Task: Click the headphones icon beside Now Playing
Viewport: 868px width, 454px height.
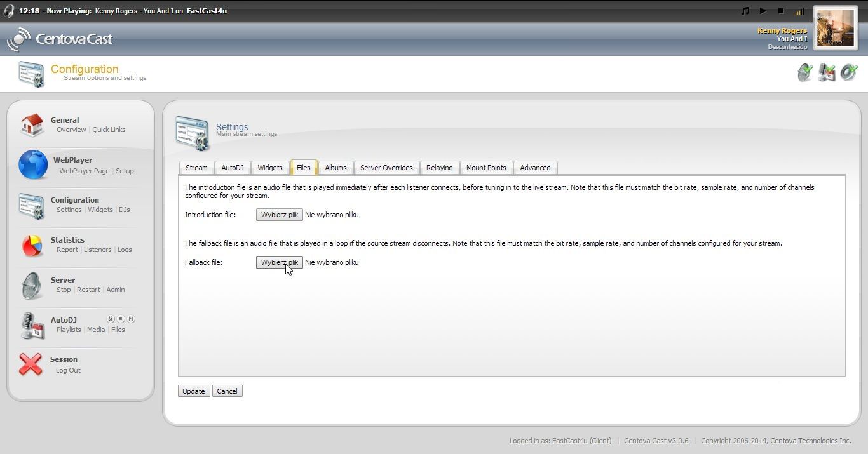Action: [x=8, y=11]
